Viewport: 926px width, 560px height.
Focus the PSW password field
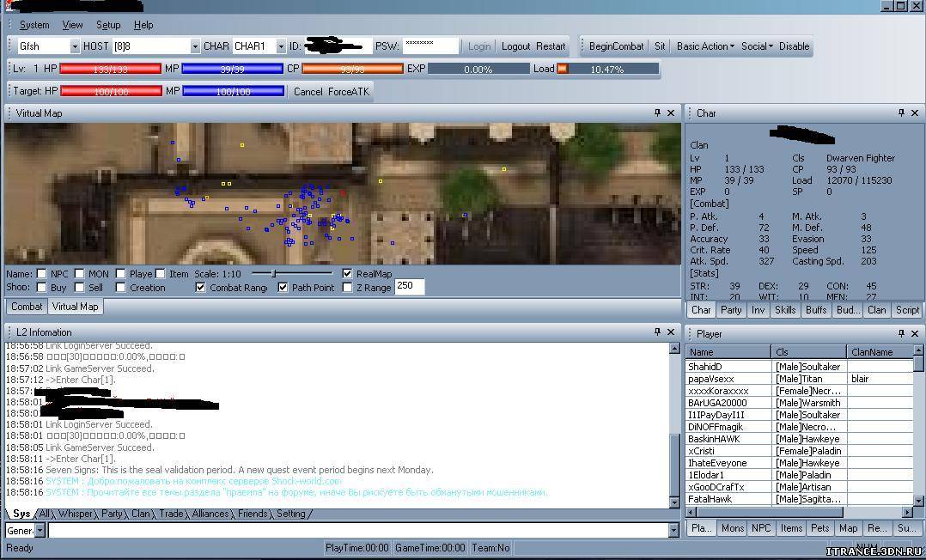click(x=430, y=46)
